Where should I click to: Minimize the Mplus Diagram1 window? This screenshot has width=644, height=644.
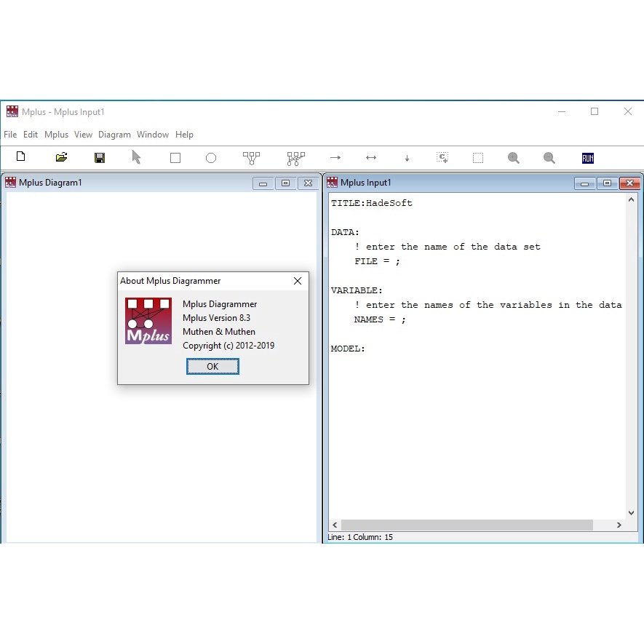(x=263, y=183)
